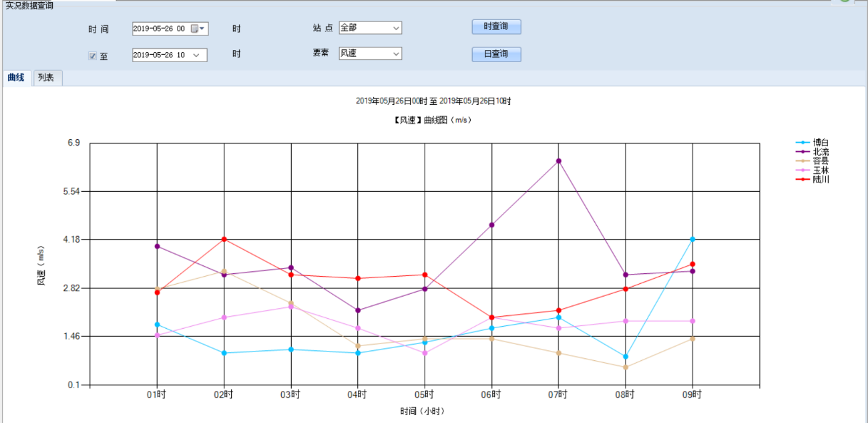Click the 北流 peak data point at 07时
868x423 pixels.
coord(558,160)
